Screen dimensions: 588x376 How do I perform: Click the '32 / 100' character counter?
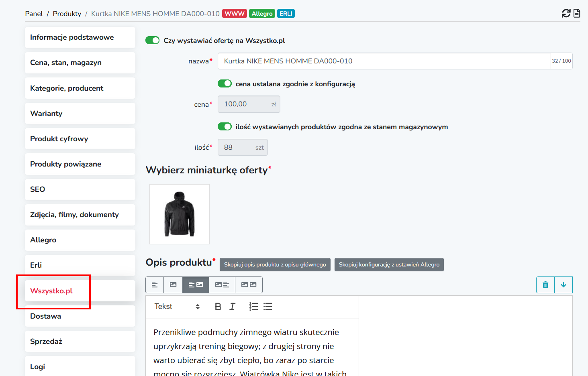(x=561, y=61)
